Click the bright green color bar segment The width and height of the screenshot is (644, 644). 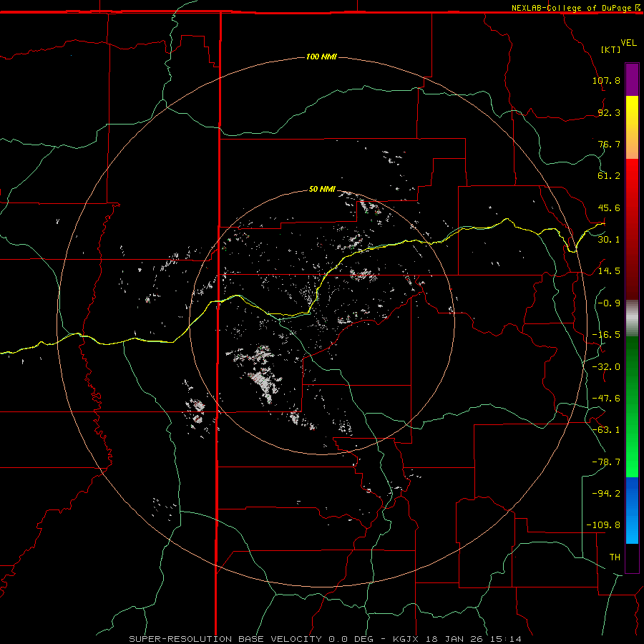pos(632,406)
